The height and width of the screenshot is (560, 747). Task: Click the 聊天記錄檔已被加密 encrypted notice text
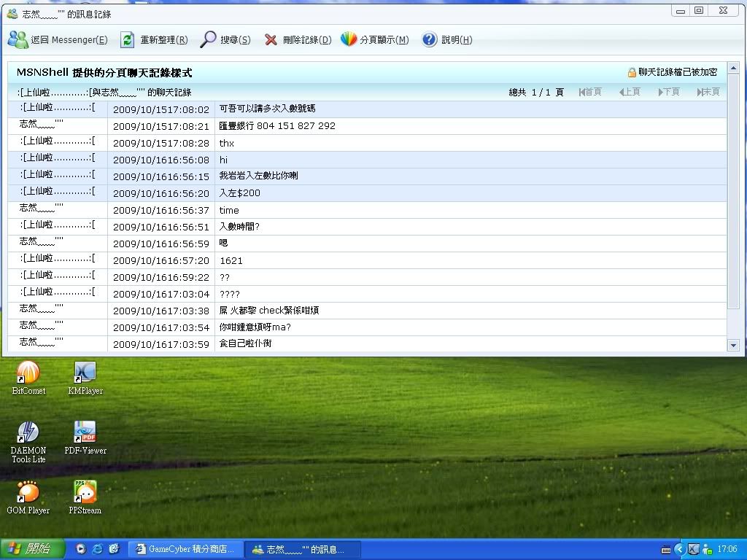678,72
